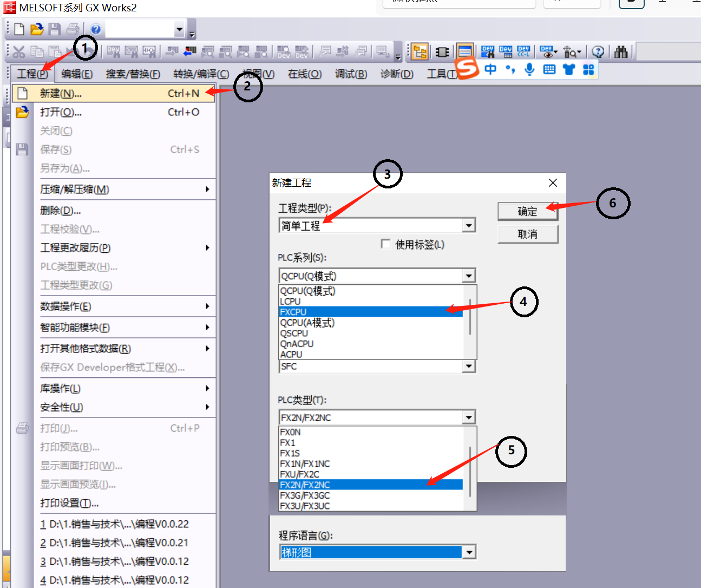The image size is (701, 588).
Task: Click the blue help question mark icon
Action: (96, 29)
